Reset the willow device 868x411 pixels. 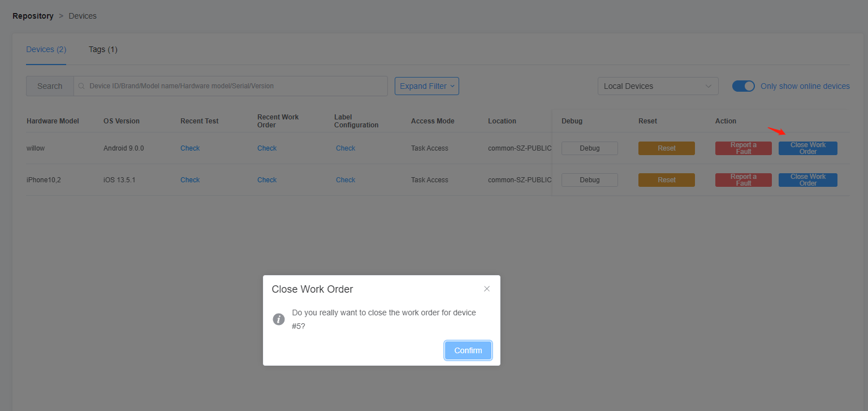[x=667, y=148]
